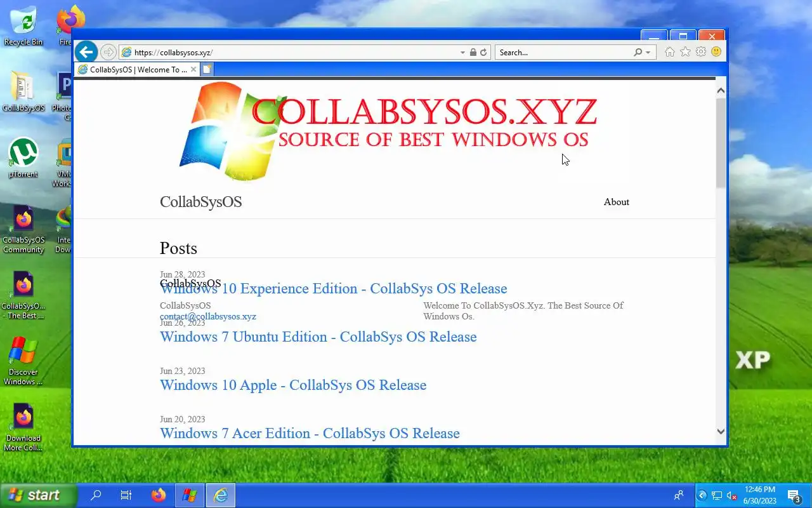Launch Firefox from the taskbar

click(x=159, y=495)
